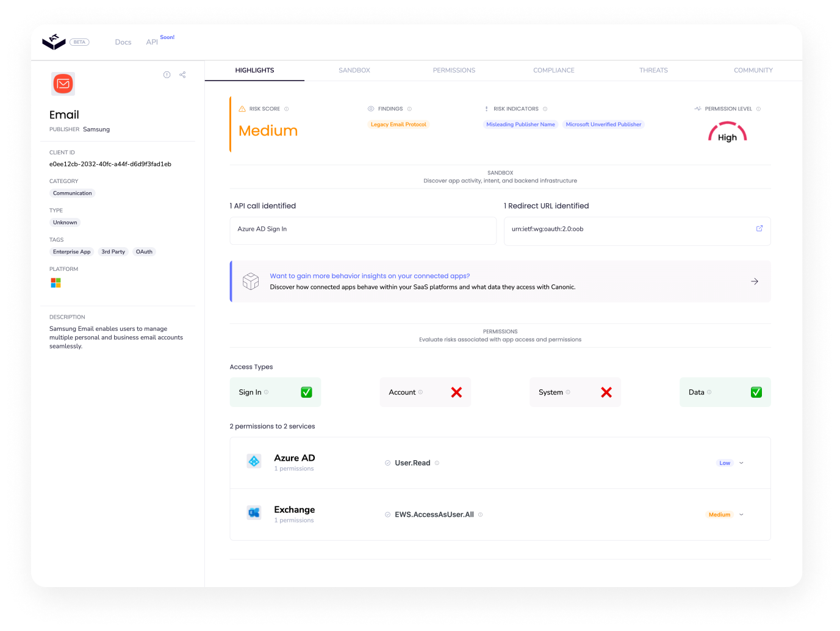Click the High permission level gauge

[x=727, y=132]
